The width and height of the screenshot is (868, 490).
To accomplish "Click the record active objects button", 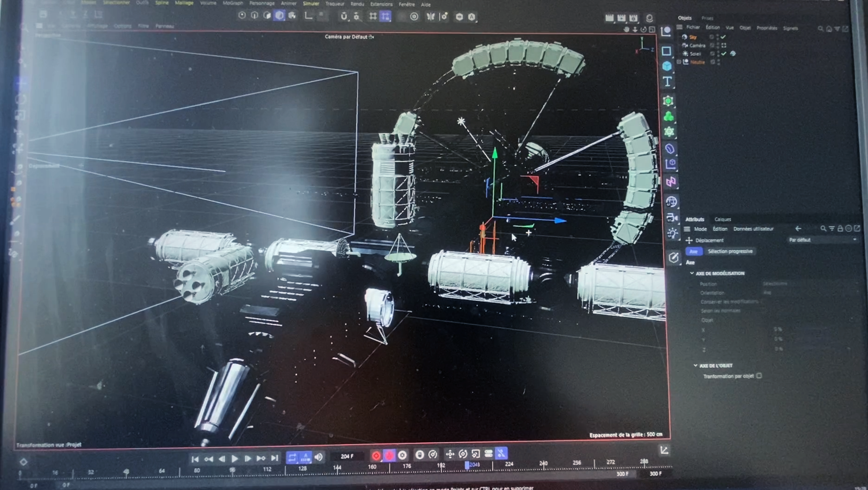I will [376, 456].
